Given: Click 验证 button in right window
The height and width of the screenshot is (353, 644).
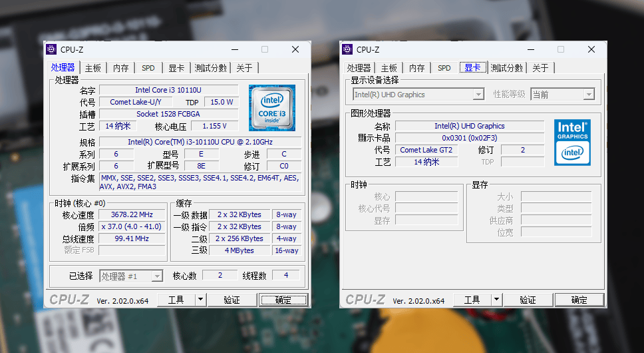Looking at the screenshot, I should click(528, 300).
